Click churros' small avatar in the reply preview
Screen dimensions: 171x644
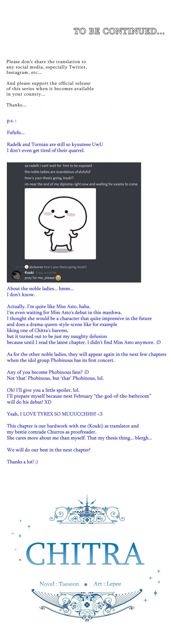27,267
